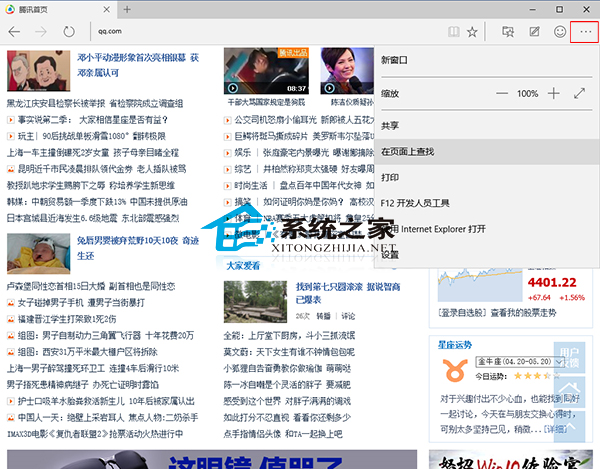The width and height of the screenshot is (600, 469).
Task: Open a new tab with plus button
Action: click(127, 10)
